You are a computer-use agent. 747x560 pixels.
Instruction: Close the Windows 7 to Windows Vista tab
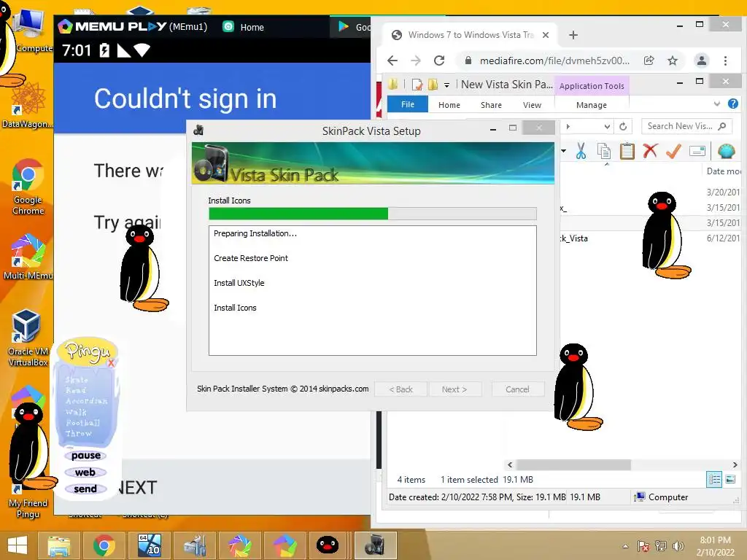(x=546, y=35)
